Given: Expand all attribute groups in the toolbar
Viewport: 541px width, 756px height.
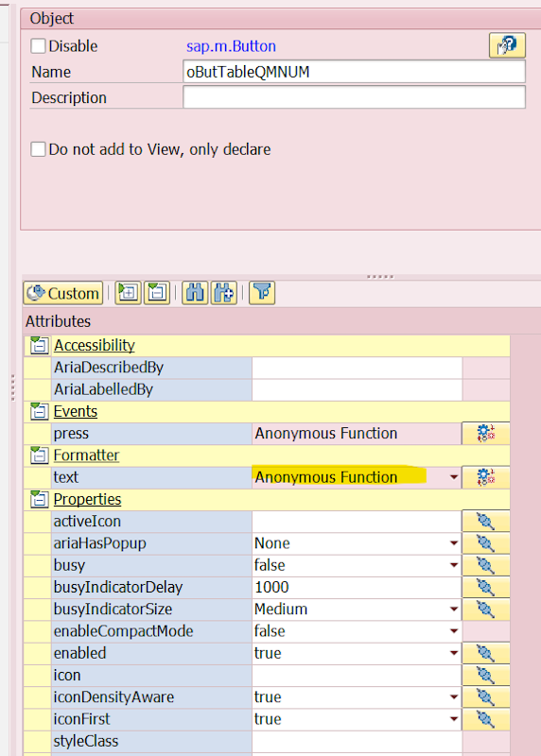Looking at the screenshot, I should (128, 293).
